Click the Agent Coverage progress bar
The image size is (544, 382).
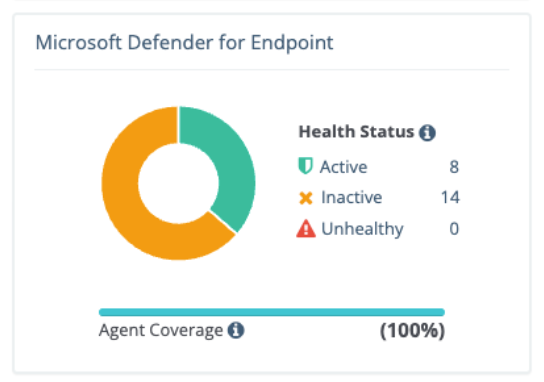click(x=272, y=312)
